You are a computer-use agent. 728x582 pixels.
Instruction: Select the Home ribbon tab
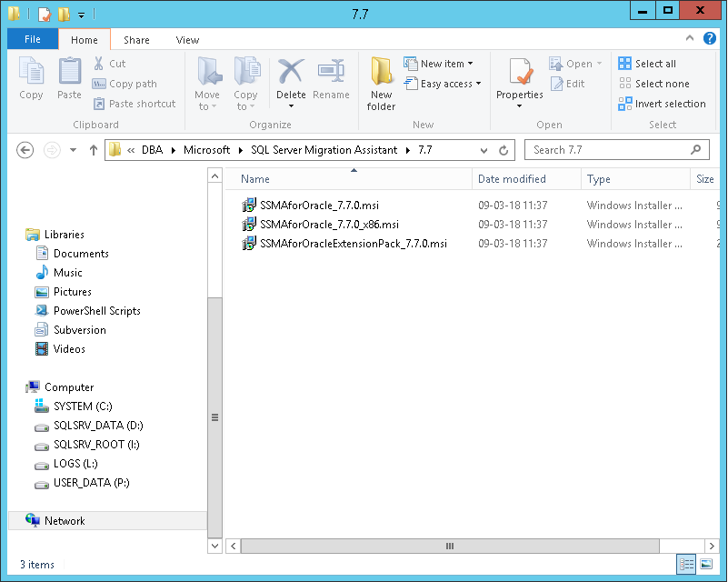84,40
